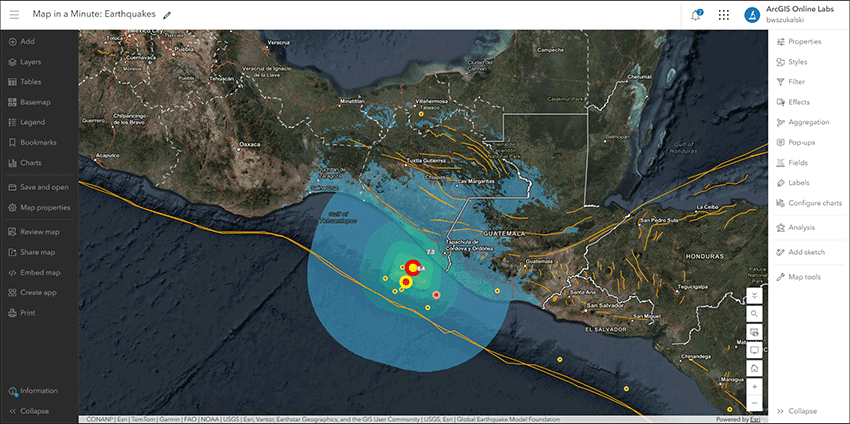Open the hamburger menu in the header
The image size is (850, 424).
(14, 15)
